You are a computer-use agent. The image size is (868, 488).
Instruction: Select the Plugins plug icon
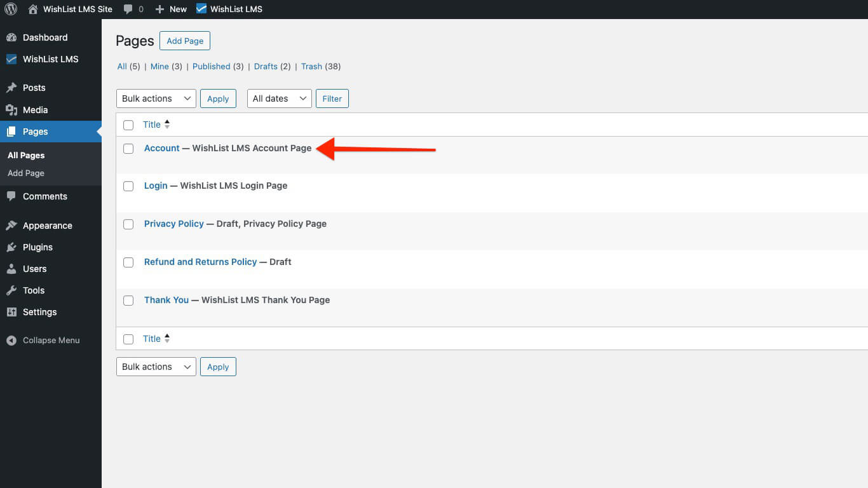pyautogui.click(x=11, y=247)
